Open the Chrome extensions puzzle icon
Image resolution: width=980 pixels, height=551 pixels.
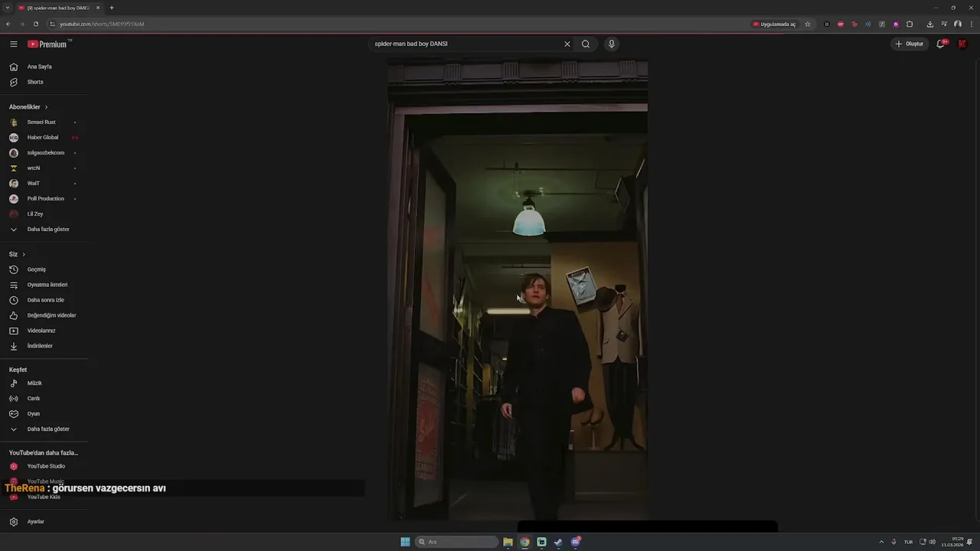[x=910, y=24]
